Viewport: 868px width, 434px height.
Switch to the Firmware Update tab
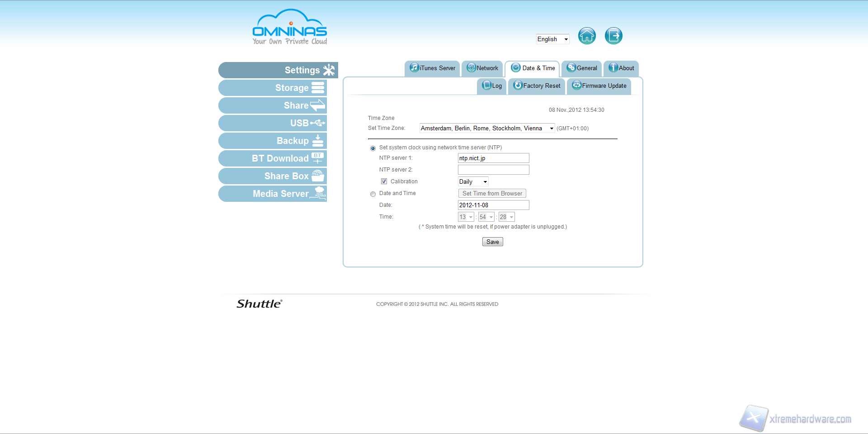(599, 86)
